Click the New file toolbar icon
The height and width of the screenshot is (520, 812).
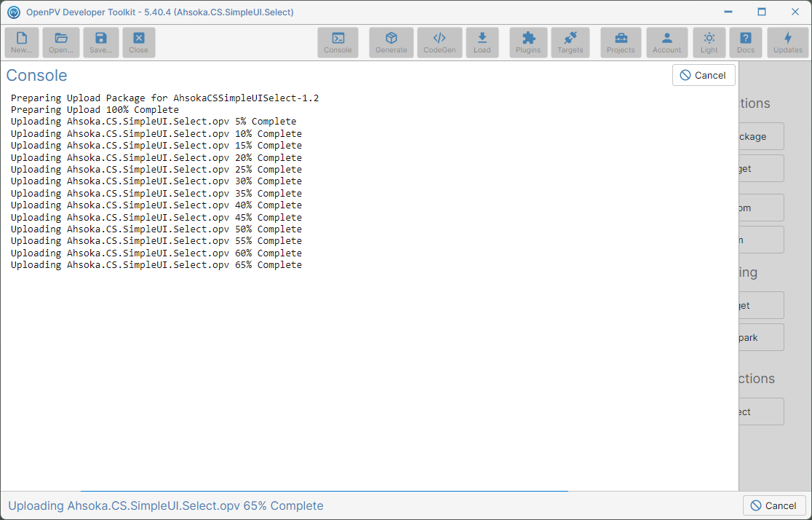click(x=22, y=42)
